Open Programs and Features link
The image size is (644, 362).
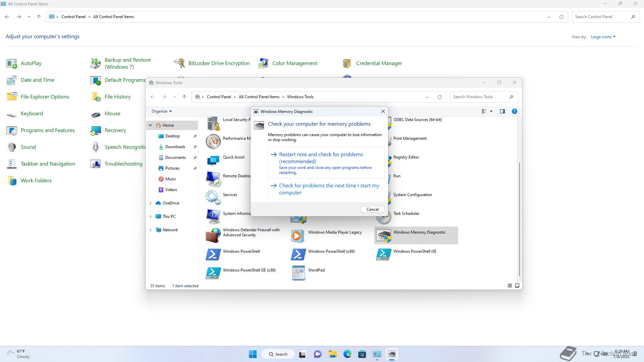point(48,130)
